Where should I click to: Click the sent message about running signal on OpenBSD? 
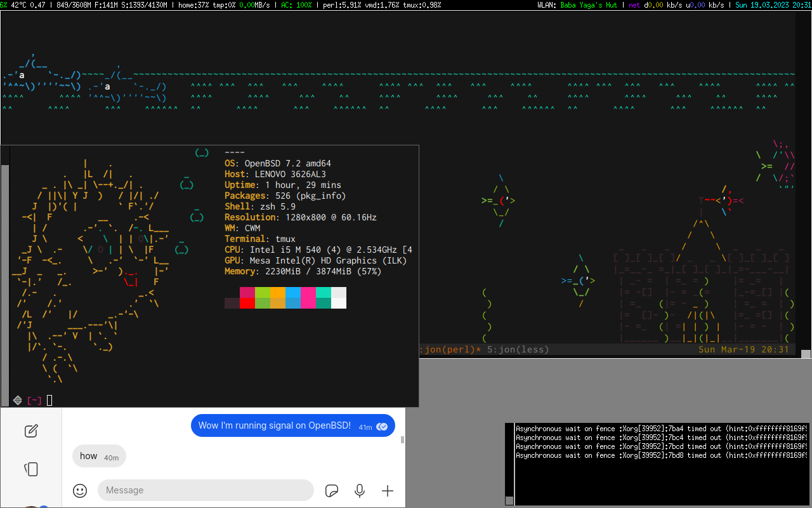(x=274, y=425)
